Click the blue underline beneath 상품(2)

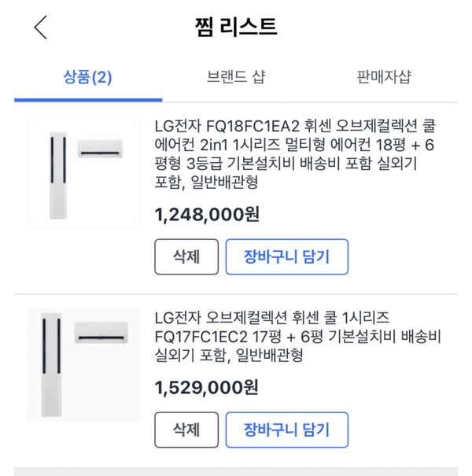coord(87,100)
